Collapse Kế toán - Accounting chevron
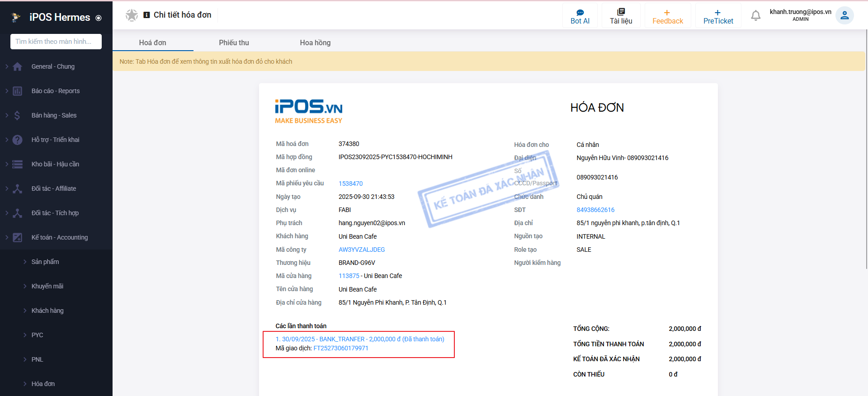The width and height of the screenshot is (868, 396). pyautogui.click(x=7, y=237)
